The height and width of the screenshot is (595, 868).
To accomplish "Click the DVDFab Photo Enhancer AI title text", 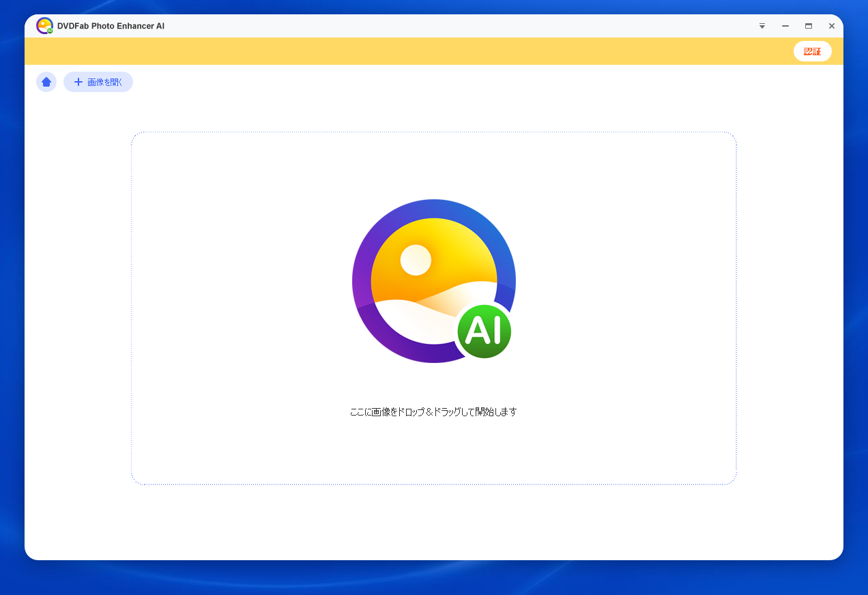I will [x=111, y=26].
